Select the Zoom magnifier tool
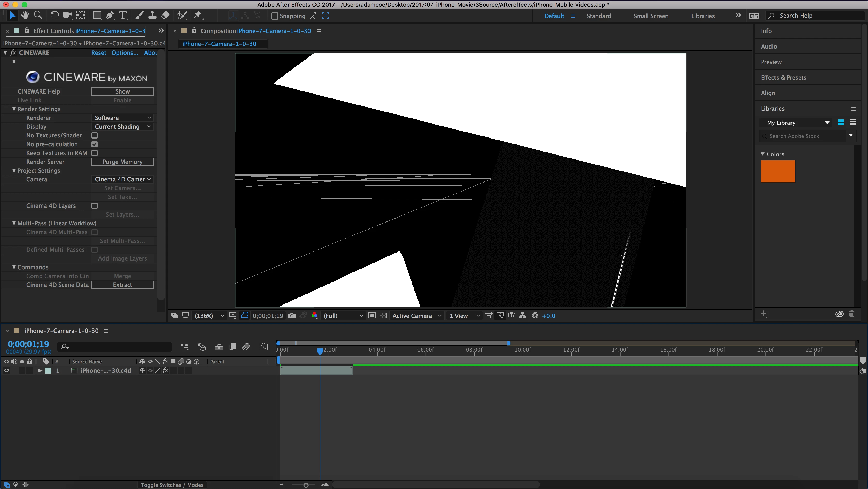 [x=38, y=15]
